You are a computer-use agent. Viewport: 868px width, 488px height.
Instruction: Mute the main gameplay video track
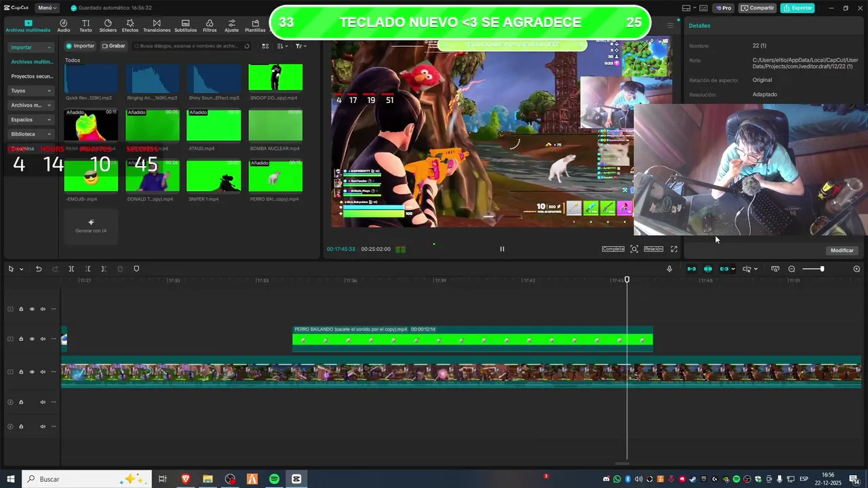[x=43, y=371]
